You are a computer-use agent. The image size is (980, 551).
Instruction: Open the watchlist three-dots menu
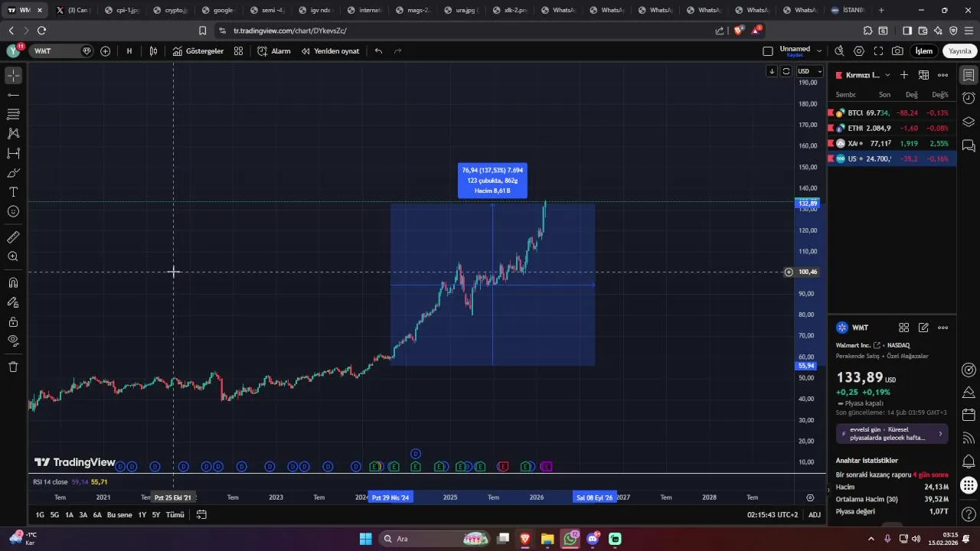tap(943, 75)
